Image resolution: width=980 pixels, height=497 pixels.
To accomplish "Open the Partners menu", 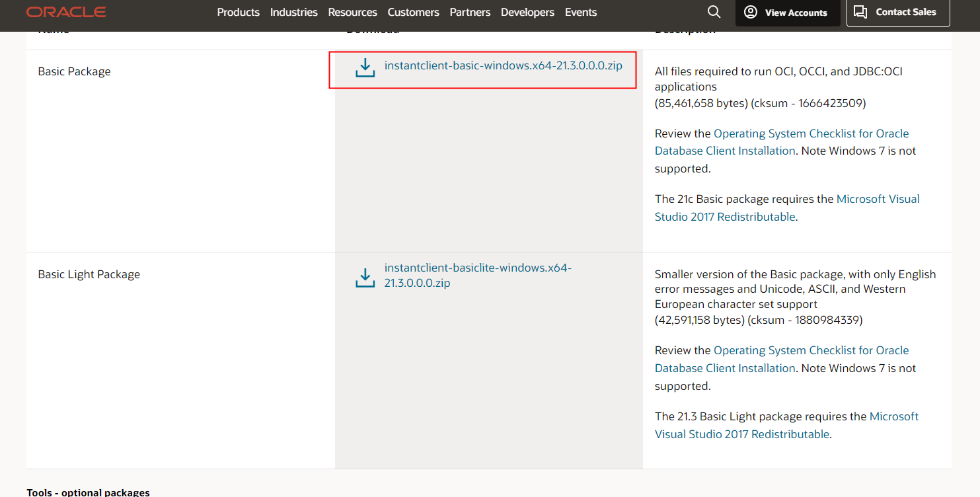I will [x=470, y=12].
